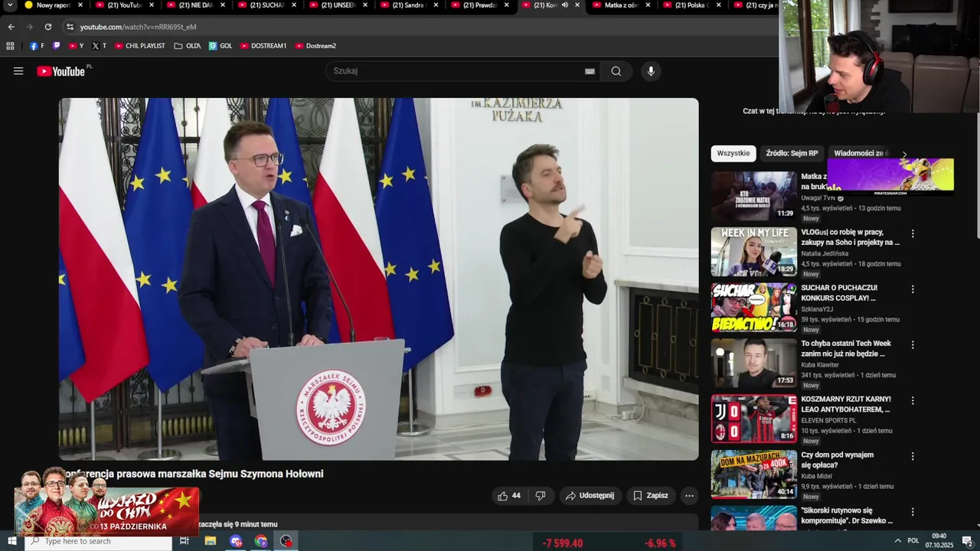This screenshot has width=980, height=551.
Task: Open the Twitch bookmark icon
Action: pyautogui.click(x=56, y=46)
